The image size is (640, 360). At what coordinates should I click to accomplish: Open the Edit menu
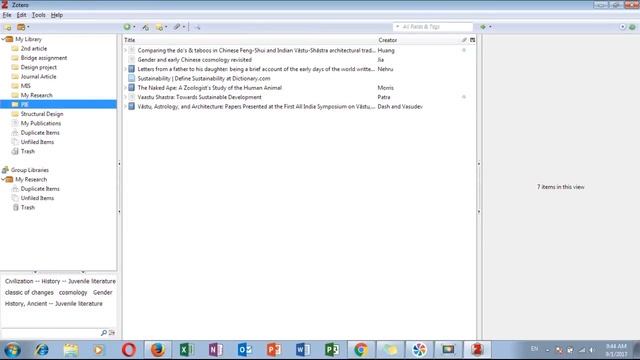pyautogui.click(x=21, y=15)
